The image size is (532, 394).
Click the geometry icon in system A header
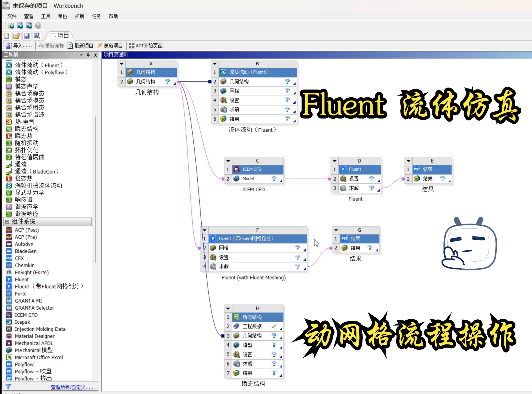pos(130,72)
